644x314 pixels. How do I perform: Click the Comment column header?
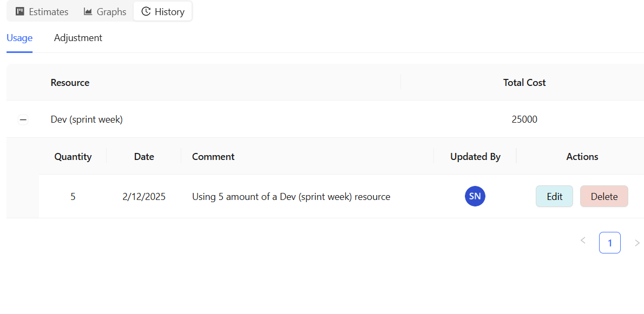(x=213, y=157)
